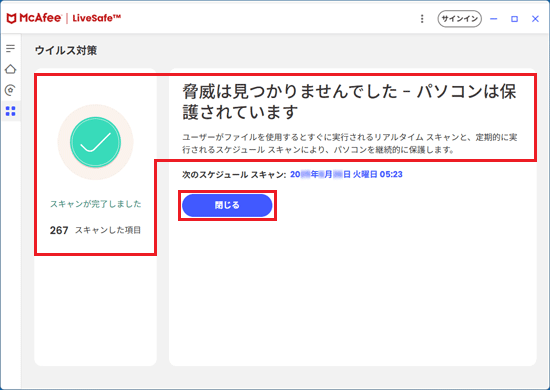The image size is (550, 390).
Task: Open the web protection @ sidebar icon
Action: [11, 90]
